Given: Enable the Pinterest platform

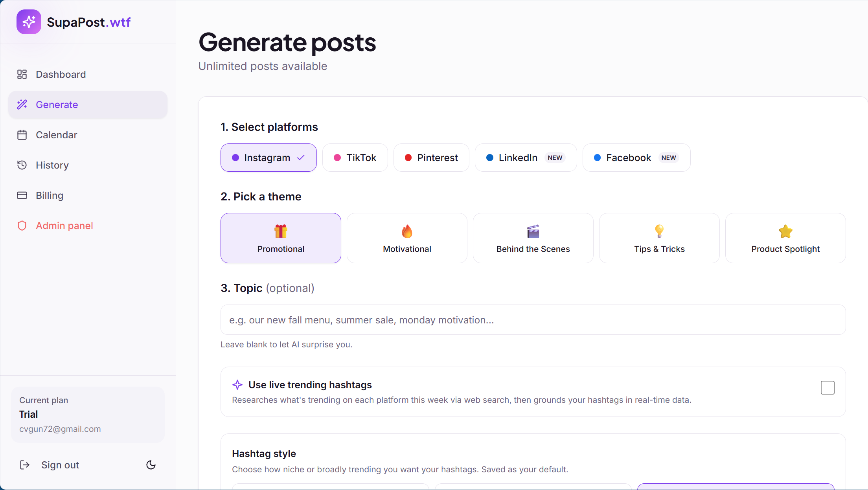Looking at the screenshot, I should [431, 158].
